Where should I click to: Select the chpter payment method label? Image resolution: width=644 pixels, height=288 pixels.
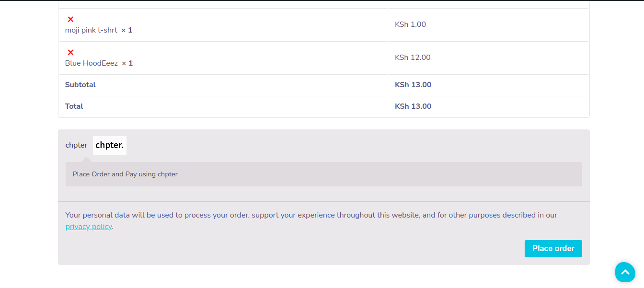(76, 145)
